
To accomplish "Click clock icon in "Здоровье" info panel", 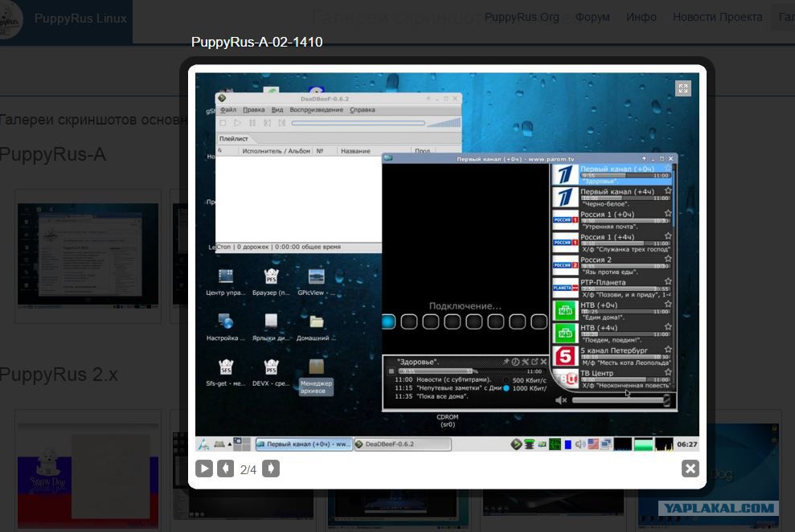I will click(515, 362).
